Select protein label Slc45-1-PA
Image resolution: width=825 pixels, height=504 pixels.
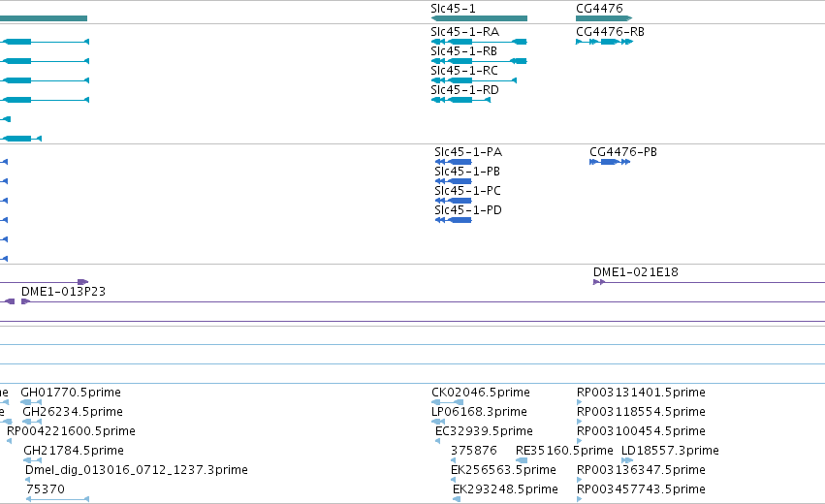(x=468, y=152)
